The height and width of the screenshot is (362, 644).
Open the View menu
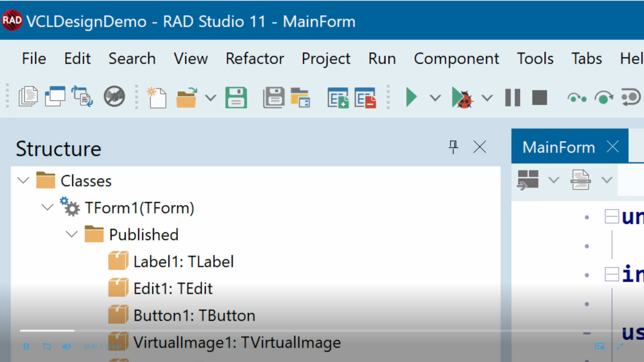click(191, 59)
